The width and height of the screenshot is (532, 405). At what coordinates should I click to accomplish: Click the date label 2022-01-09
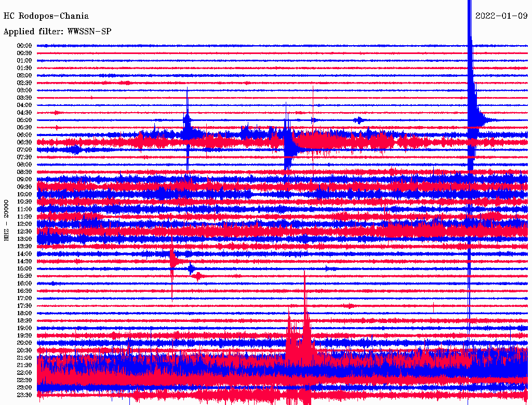501,16
